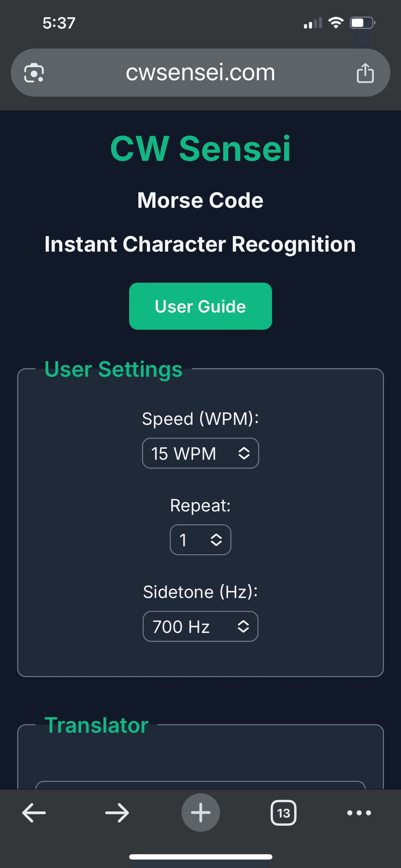Tap the home indicator bar
401x868 pixels.
200,857
